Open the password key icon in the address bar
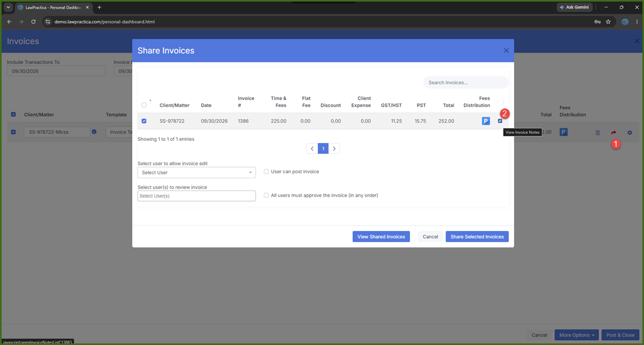The height and width of the screenshot is (345, 644). (598, 22)
